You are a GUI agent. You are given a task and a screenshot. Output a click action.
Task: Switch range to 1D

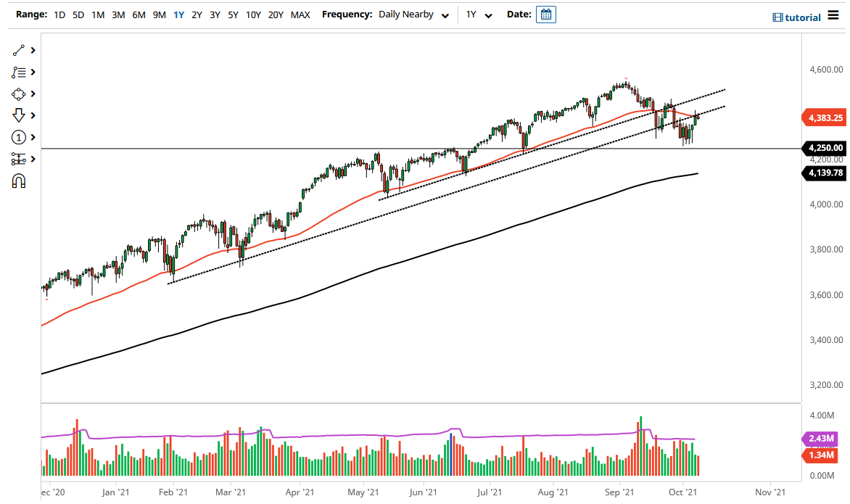pyautogui.click(x=59, y=14)
